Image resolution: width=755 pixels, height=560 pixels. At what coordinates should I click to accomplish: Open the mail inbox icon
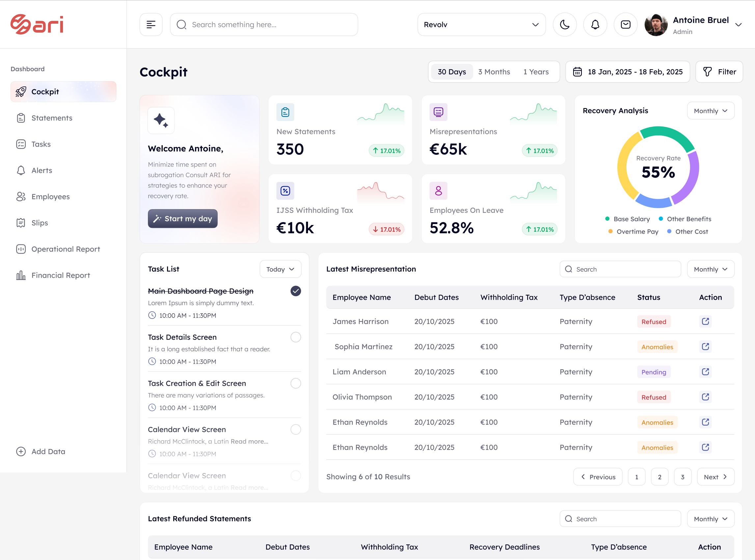tap(626, 24)
